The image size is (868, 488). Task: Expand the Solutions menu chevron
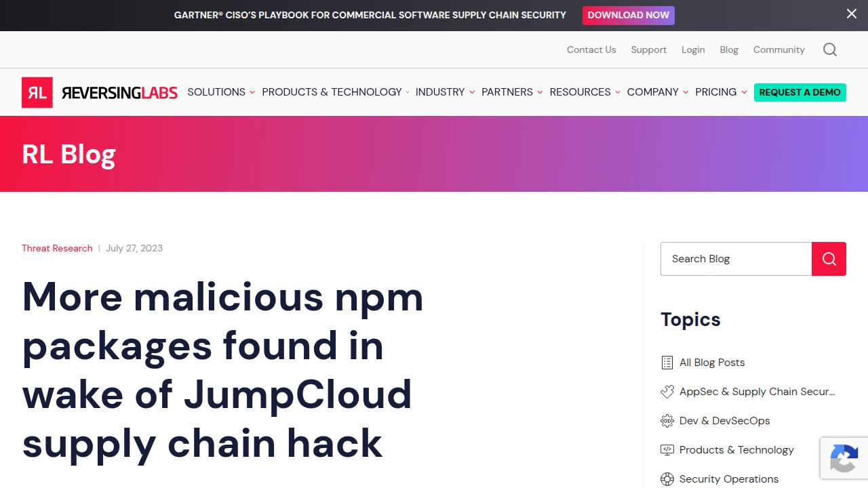pos(252,92)
